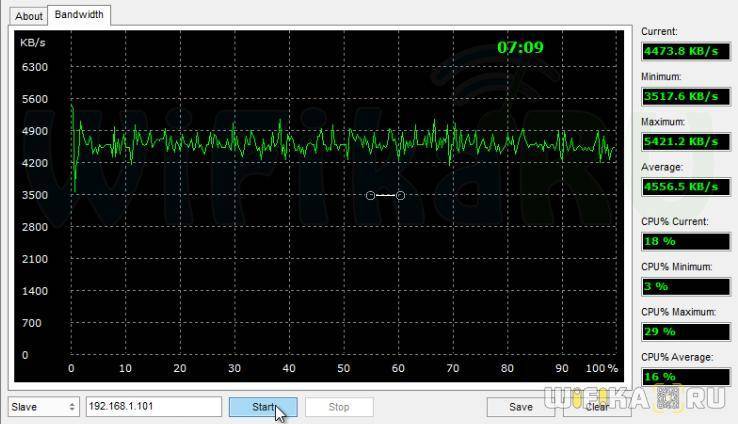738x424 pixels.
Task: Switch to the About tab
Action: pos(29,16)
